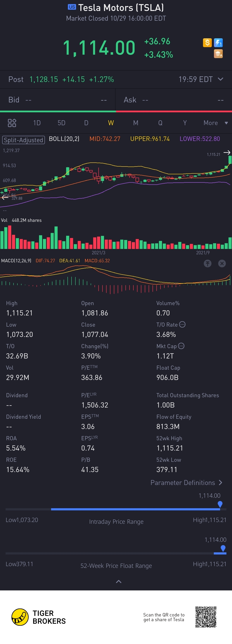
Task: Tap the High value 1,115.21 under High
Action: (x=20, y=313)
